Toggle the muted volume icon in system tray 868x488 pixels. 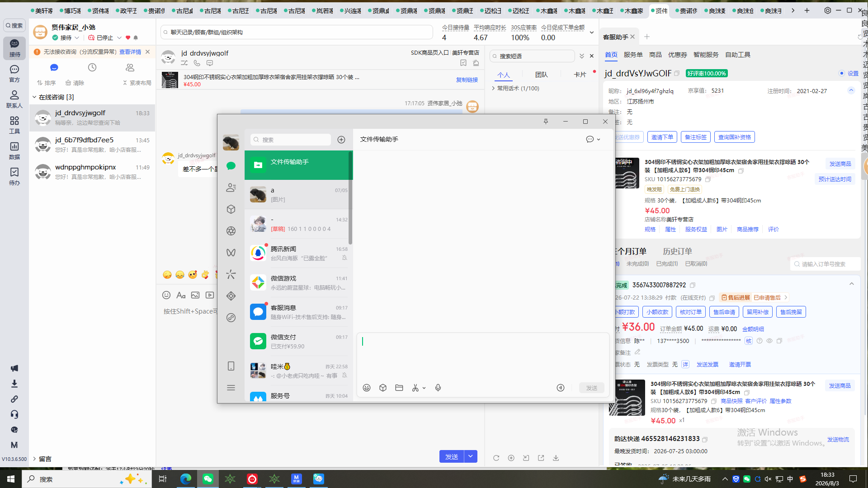[768, 479]
